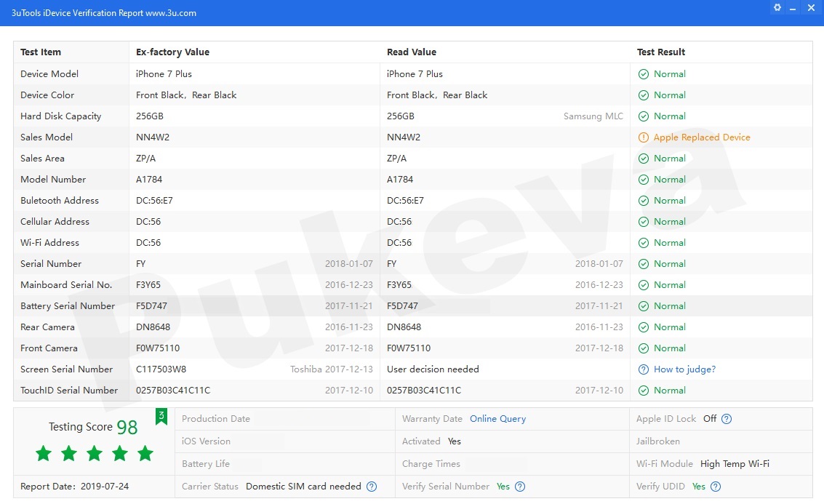Click the Device Model Normal check icon
This screenshot has height=504, width=824.
643,74
